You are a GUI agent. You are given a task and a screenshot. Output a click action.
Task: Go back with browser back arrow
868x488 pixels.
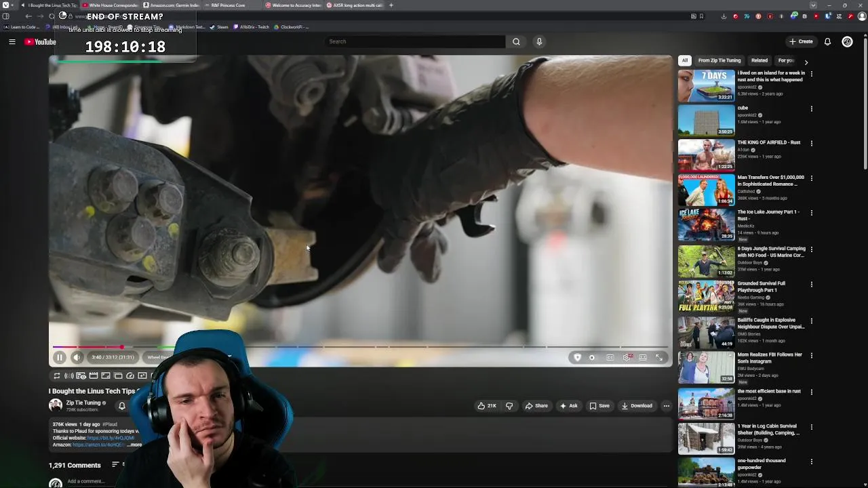point(28,16)
